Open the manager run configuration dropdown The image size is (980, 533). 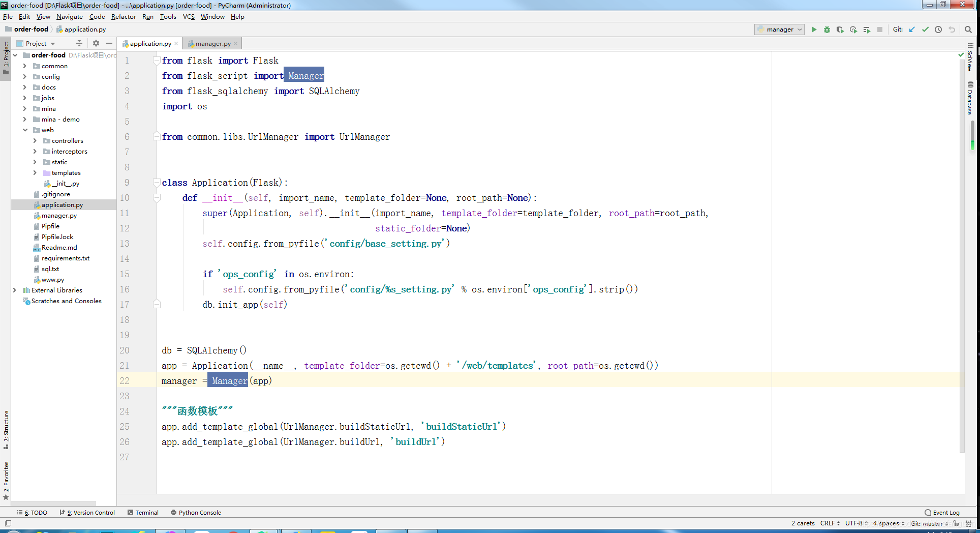[780, 29]
